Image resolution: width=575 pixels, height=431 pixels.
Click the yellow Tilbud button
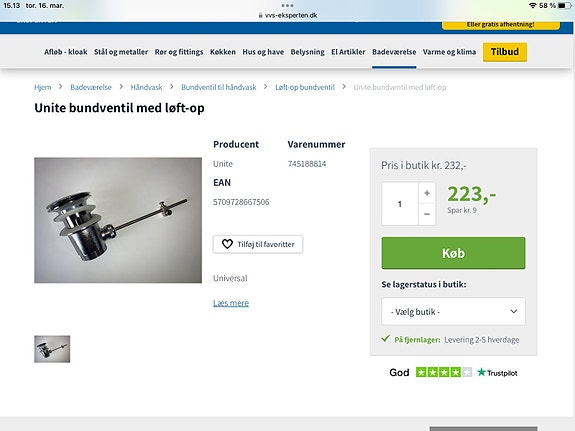point(505,52)
